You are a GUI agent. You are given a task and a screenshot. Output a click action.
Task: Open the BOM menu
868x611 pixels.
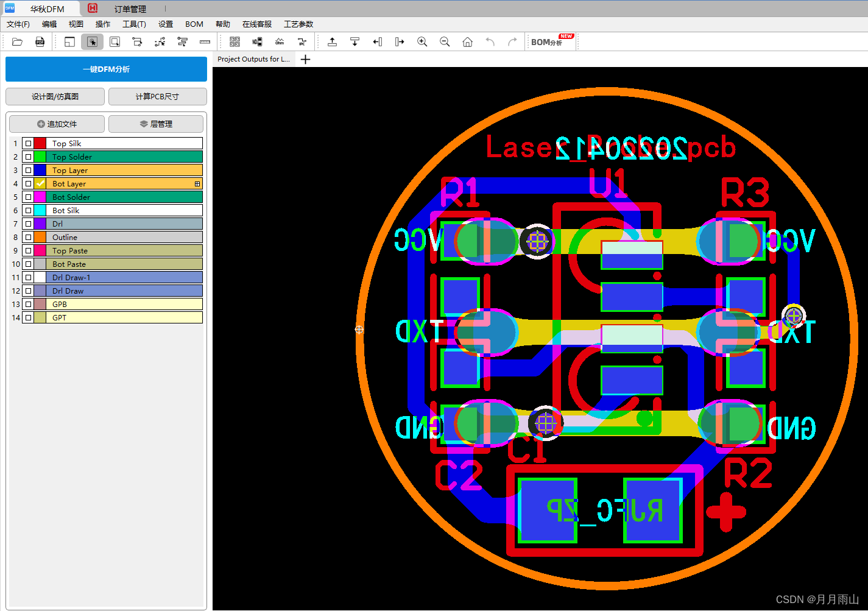[194, 24]
